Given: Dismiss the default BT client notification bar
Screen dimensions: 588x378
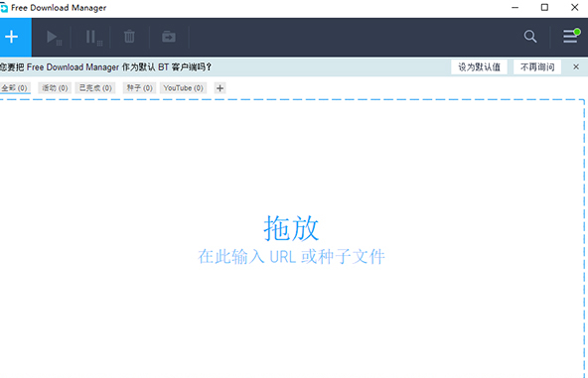Looking at the screenshot, I should click(576, 67).
